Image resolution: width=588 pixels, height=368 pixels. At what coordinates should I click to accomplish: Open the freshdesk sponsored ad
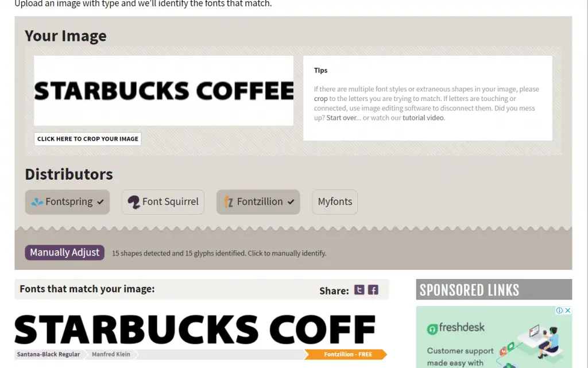(x=494, y=337)
